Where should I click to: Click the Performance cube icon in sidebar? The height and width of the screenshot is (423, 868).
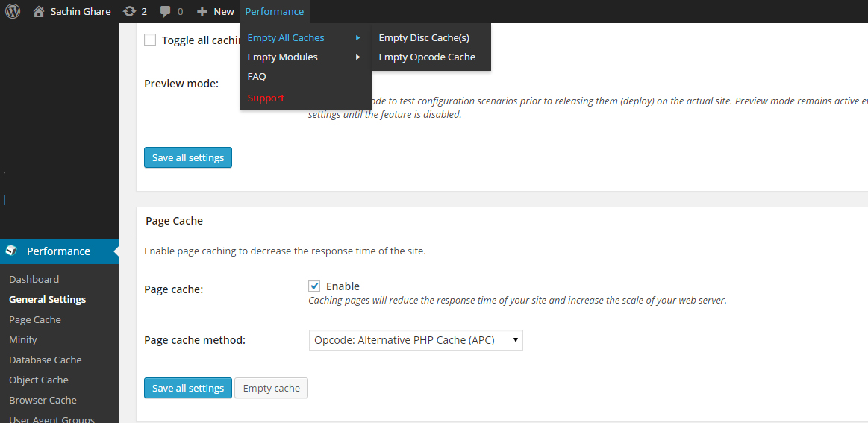point(11,251)
